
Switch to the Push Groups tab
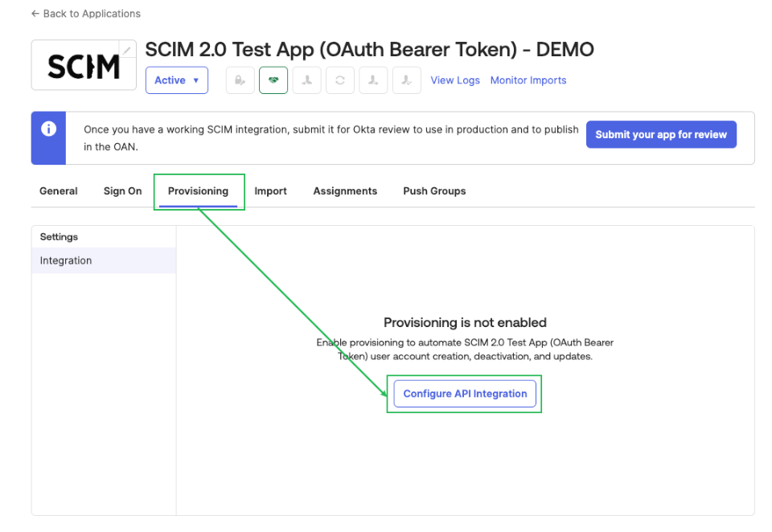tap(434, 191)
